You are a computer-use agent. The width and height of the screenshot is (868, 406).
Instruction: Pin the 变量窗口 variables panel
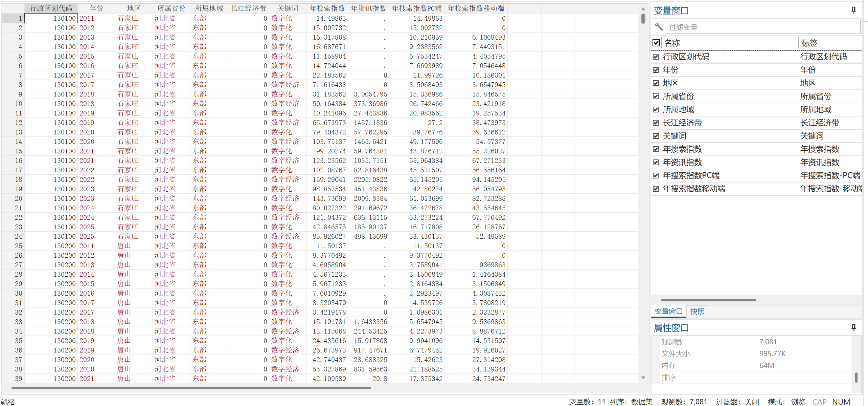[853, 10]
